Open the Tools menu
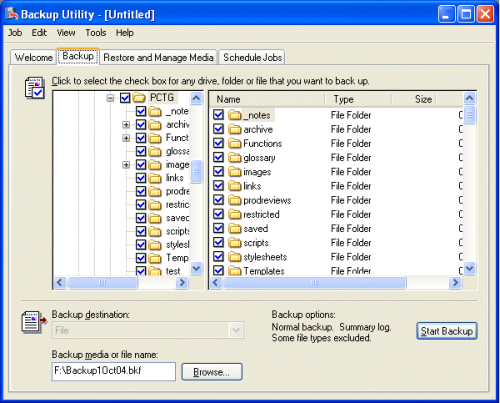The height and width of the screenshot is (403, 500). tap(96, 33)
